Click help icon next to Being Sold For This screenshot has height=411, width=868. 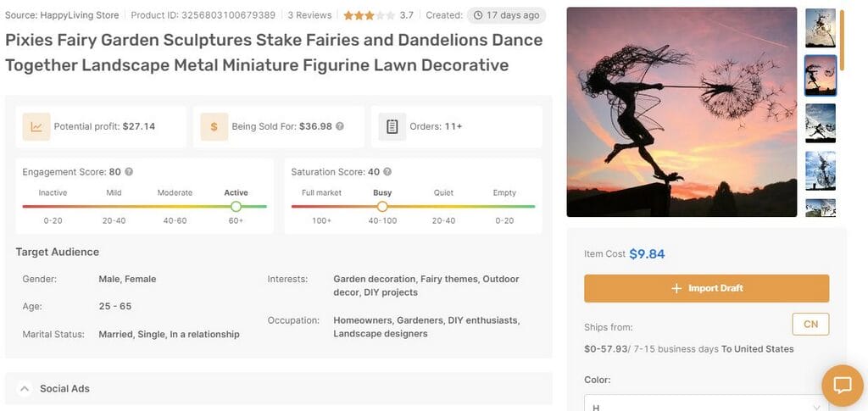[340, 126]
